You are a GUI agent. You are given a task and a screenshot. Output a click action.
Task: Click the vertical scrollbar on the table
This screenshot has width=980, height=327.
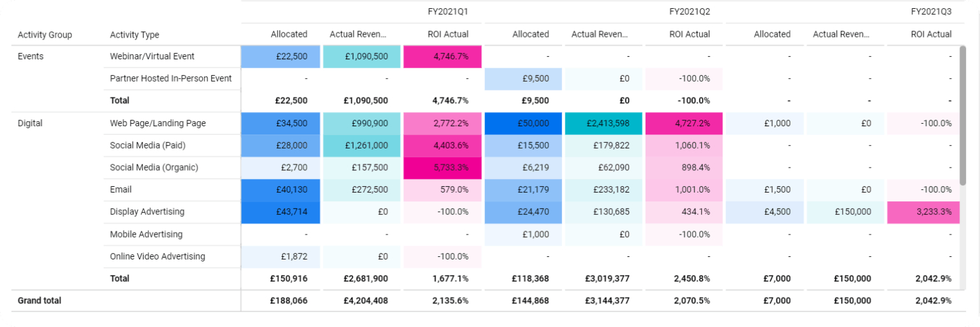coord(963,115)
